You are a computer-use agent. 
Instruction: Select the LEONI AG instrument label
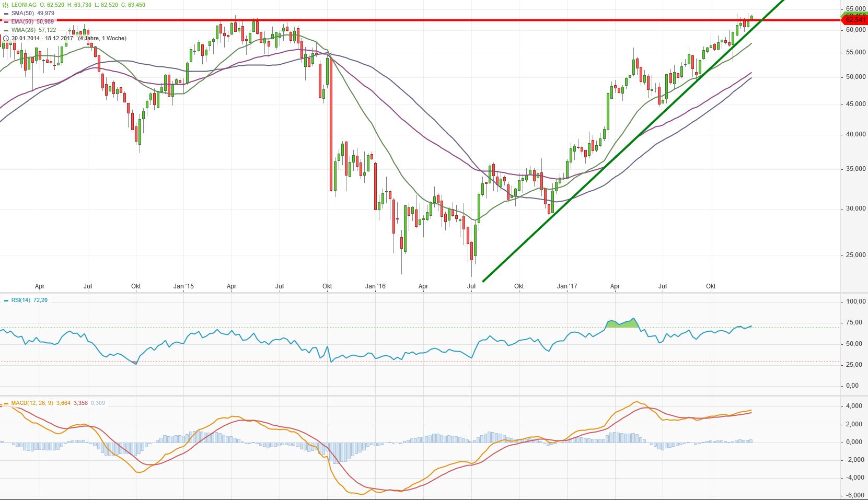24,5
